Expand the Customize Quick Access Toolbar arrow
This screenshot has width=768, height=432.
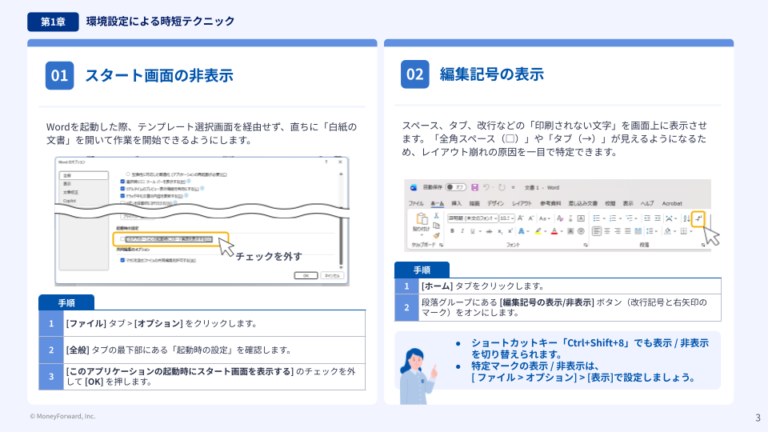coord(513,187)
